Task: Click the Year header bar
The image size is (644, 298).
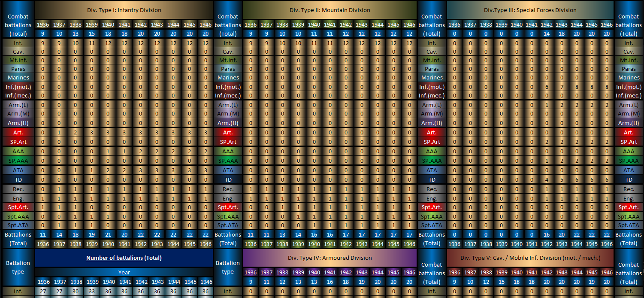Action: tap(124, 272)
